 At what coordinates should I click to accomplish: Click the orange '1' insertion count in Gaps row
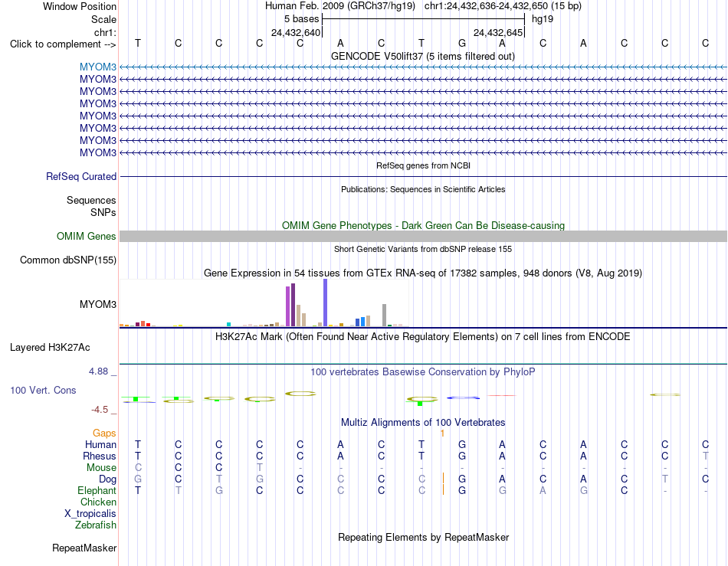(442, 433)
